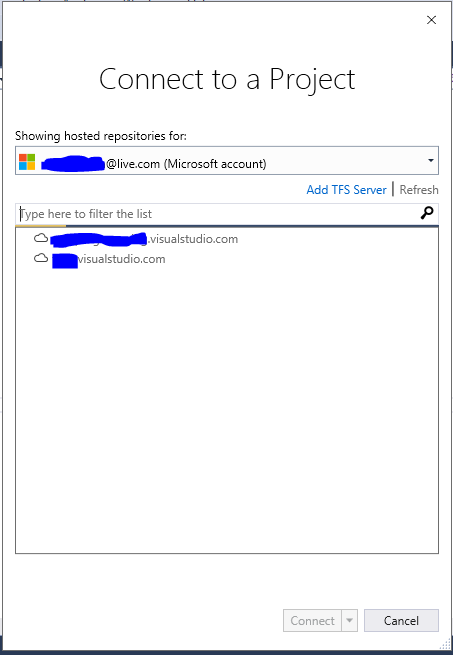Viewport: 453px width, 655px height.
Task: Close the Connect to a Project dialog
Action: pos(431,20)
